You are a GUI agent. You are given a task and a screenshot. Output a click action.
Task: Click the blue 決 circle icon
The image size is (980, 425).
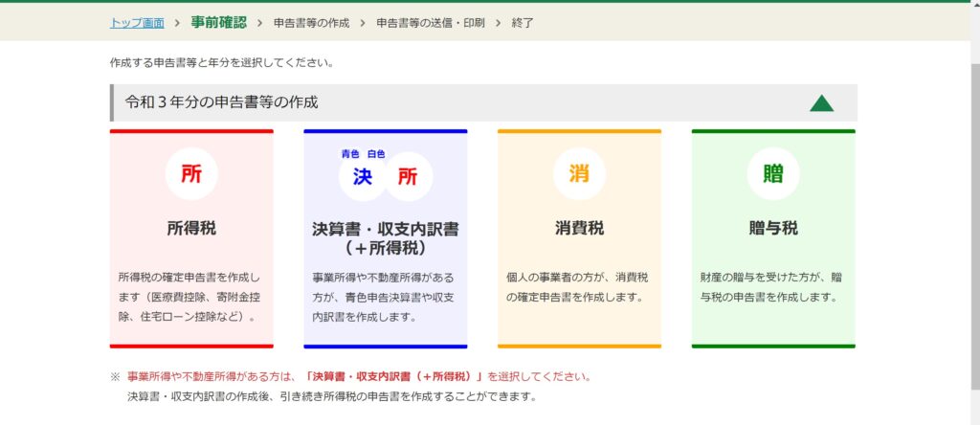[363, 177]
